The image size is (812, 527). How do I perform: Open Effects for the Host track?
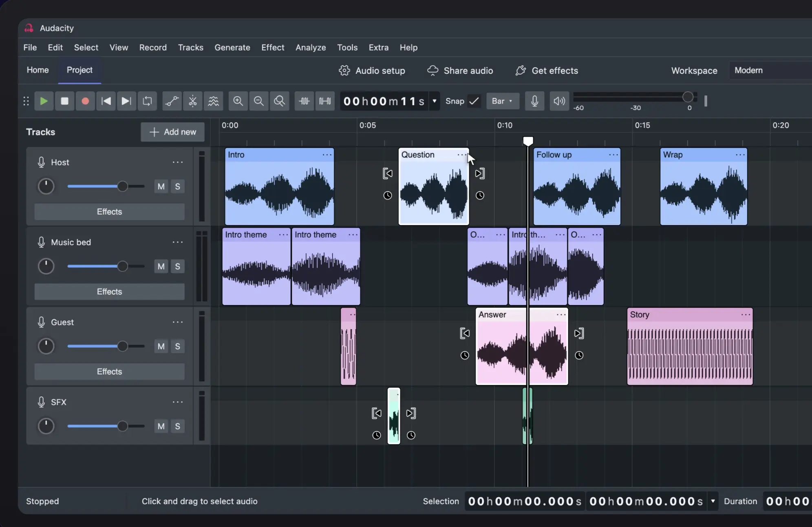tap(109, 212)
